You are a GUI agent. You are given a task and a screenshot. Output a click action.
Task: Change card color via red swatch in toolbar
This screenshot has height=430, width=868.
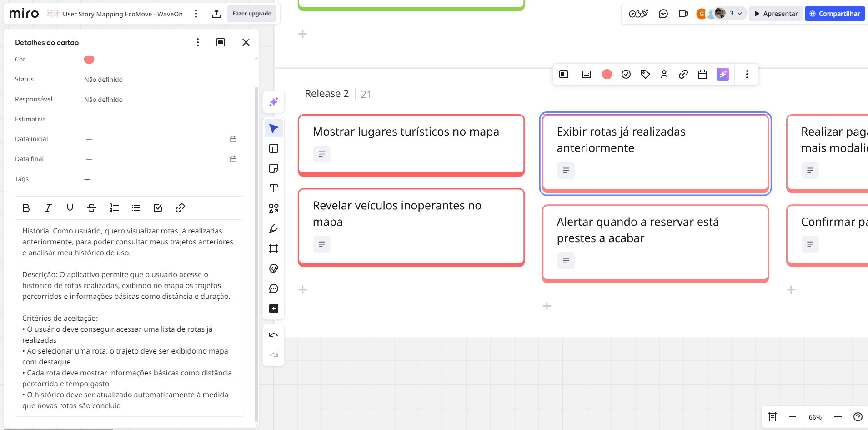tap(607, 74)
